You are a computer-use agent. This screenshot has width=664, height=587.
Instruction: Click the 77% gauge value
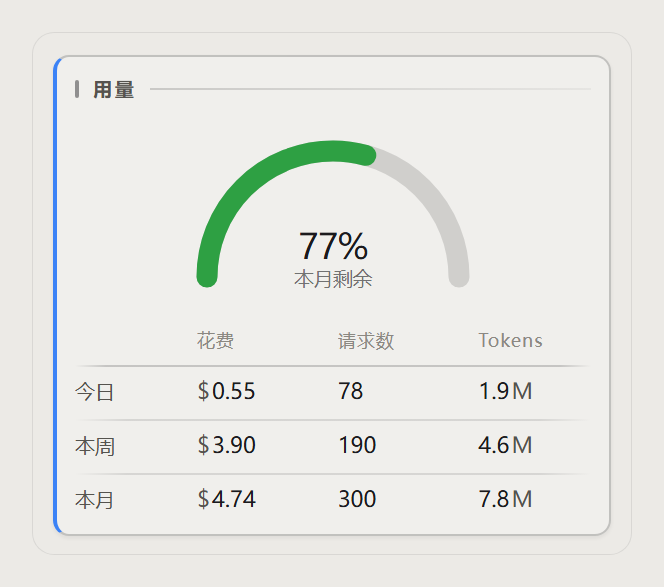(333, 246)
